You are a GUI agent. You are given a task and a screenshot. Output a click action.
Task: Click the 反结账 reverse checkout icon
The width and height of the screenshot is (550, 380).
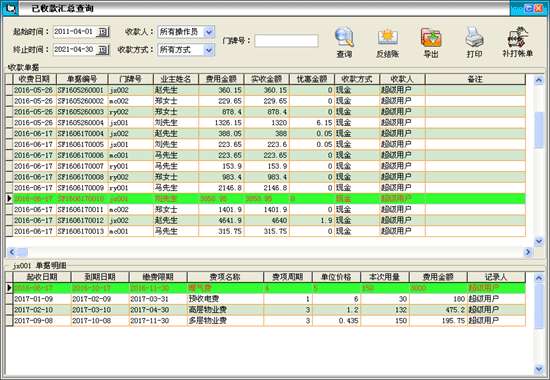click(x=388, y=37)
